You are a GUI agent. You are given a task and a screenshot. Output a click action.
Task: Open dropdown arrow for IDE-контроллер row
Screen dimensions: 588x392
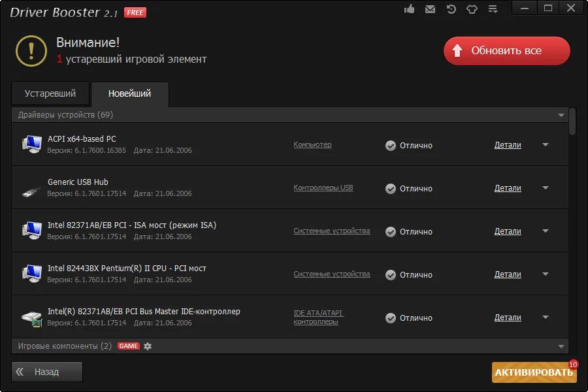pyautogui.click(x=546, y=317)
